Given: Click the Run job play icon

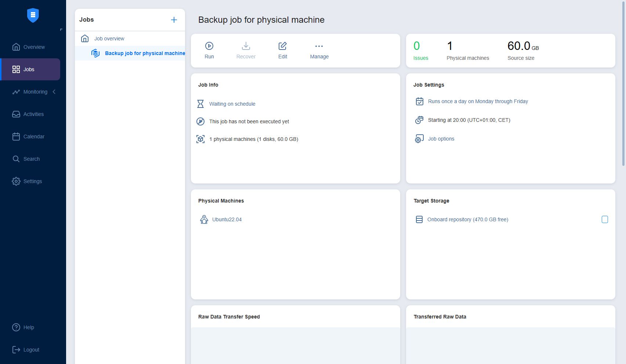Looking at the screenshot, I should [209, 46].
